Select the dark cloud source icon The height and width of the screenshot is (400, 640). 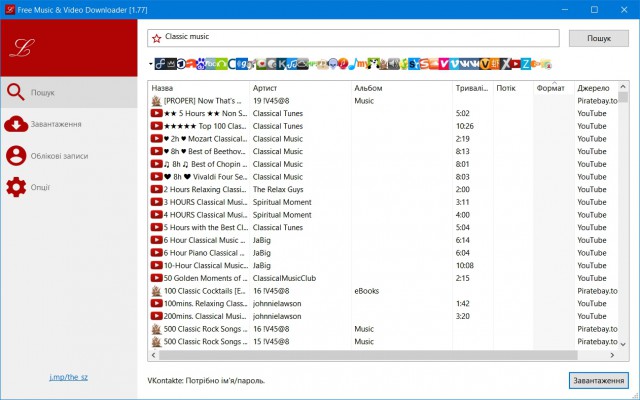point(303,64)
